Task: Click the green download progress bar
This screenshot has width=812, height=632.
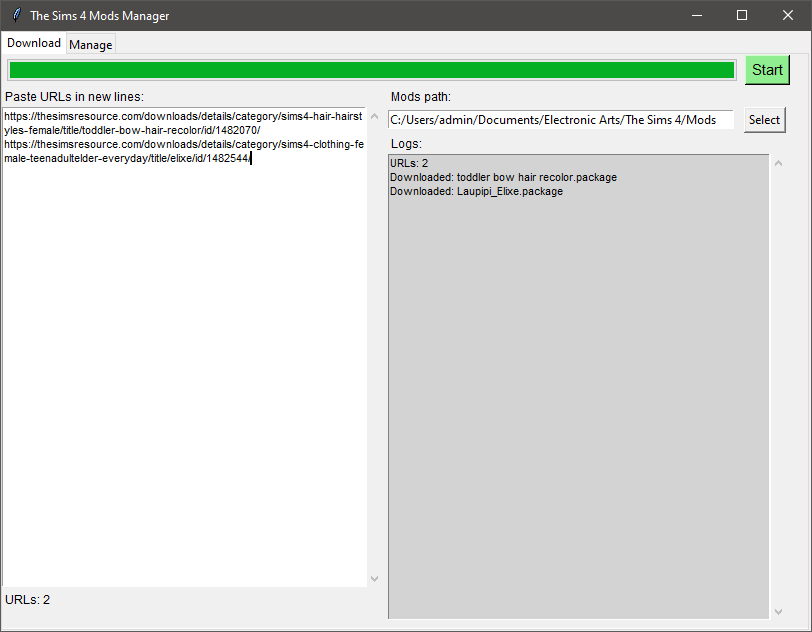Action: click(372, 70)
